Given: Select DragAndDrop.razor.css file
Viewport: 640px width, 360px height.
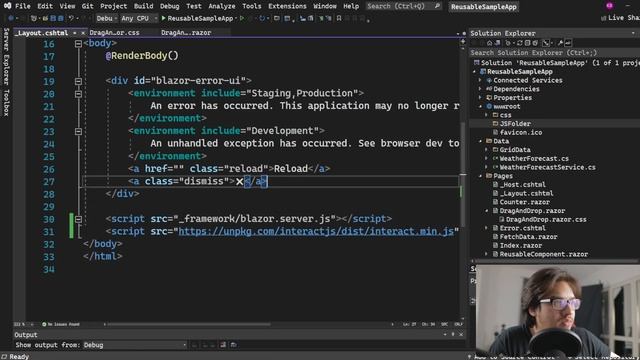Looking at the screenshot, I should point(546,220).
